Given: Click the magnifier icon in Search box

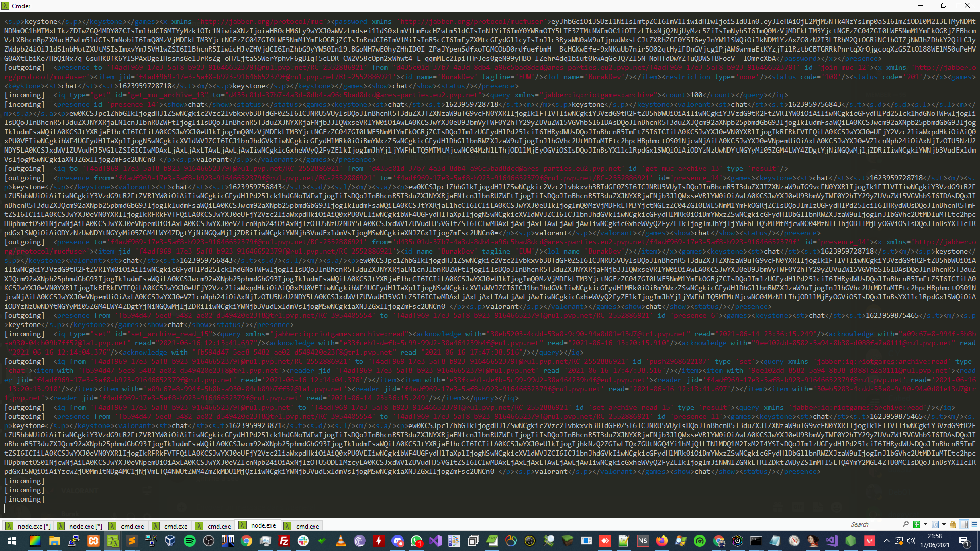Looking at the screenshot, I should (905, 524).
